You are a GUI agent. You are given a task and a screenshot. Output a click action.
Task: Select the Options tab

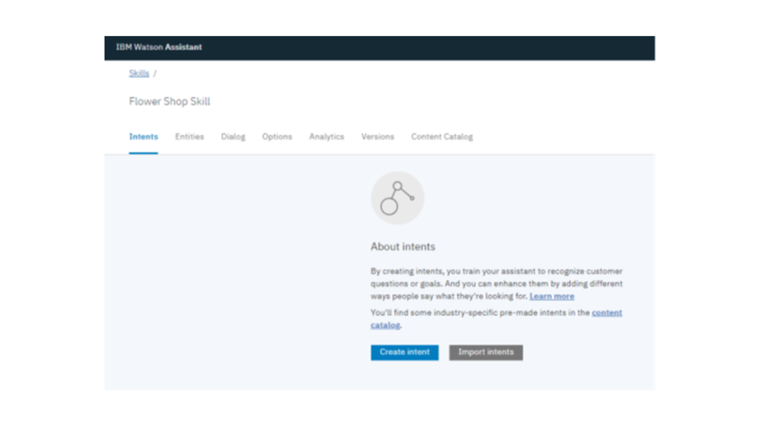(x=277, y=137)
